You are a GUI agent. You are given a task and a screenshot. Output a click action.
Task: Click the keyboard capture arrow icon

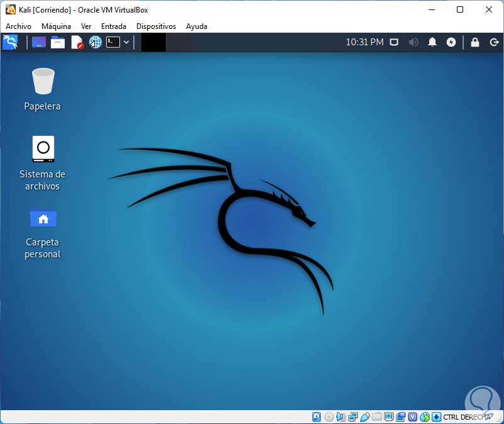point(436,417)
